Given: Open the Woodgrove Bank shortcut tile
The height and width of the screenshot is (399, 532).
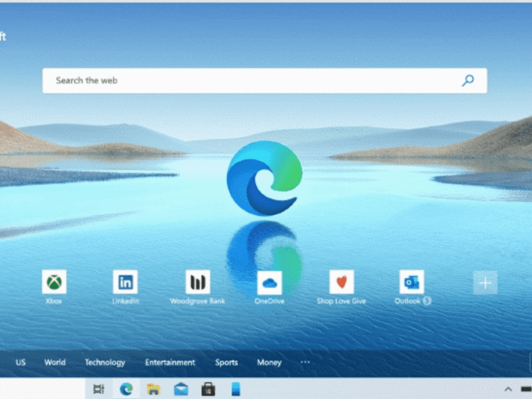Looking at the screenshot, I should (x=197, y=282).
